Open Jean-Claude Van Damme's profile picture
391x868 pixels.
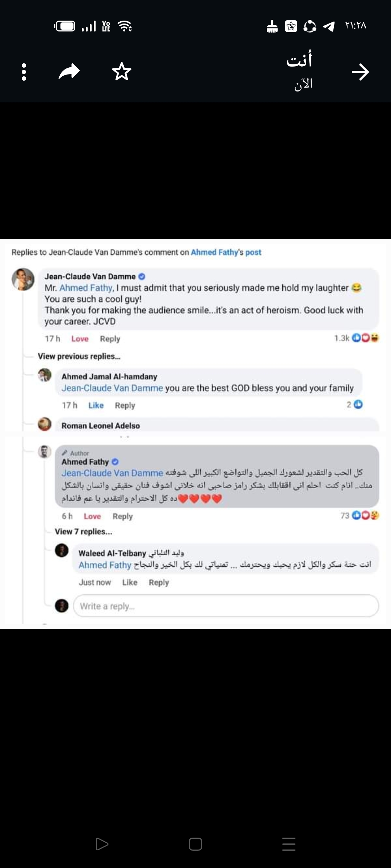point(23,279)
